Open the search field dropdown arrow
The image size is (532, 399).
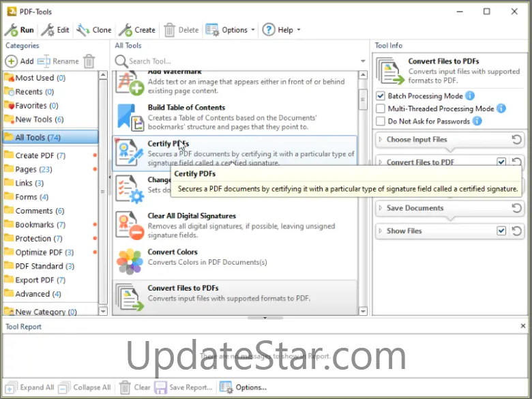tap(363, 61)
